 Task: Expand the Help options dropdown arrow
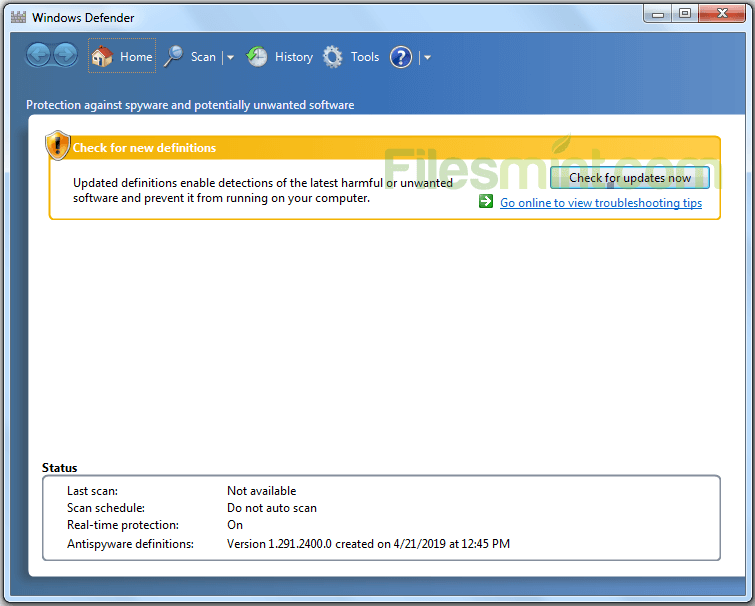tap(427, 57)
